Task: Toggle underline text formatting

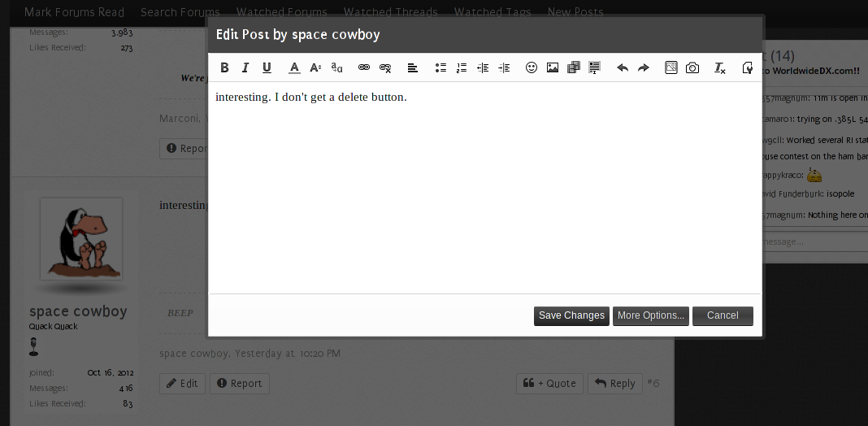Action: pyautogui.click(x=267, y=68)
